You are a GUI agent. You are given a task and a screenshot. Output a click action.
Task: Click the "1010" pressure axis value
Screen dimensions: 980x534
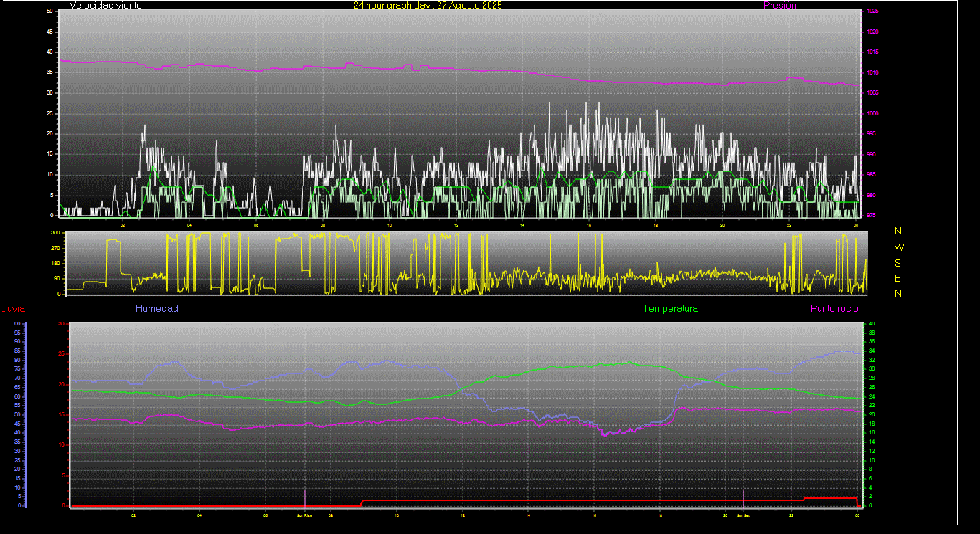(x=872, y=72)
